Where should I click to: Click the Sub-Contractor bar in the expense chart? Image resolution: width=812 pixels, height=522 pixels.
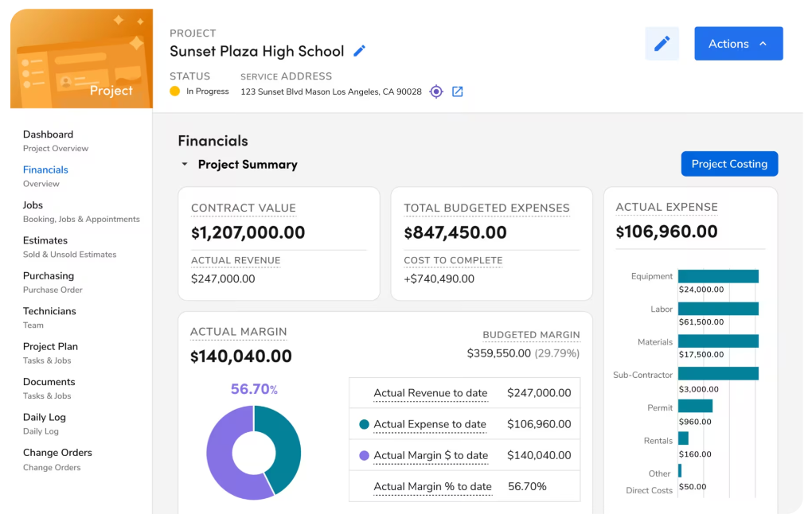click(x=718, y=373)
